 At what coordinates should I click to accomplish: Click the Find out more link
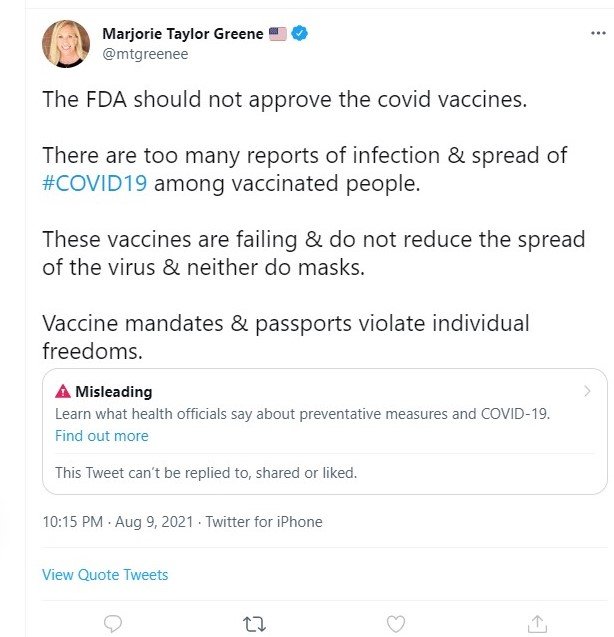(101, 436)
